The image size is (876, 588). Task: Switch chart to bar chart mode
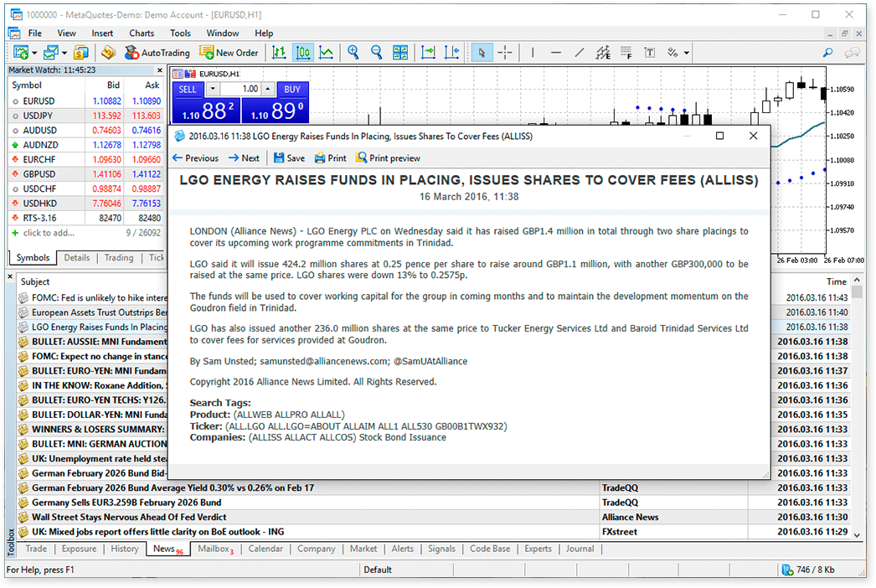(x=279, y=53)
